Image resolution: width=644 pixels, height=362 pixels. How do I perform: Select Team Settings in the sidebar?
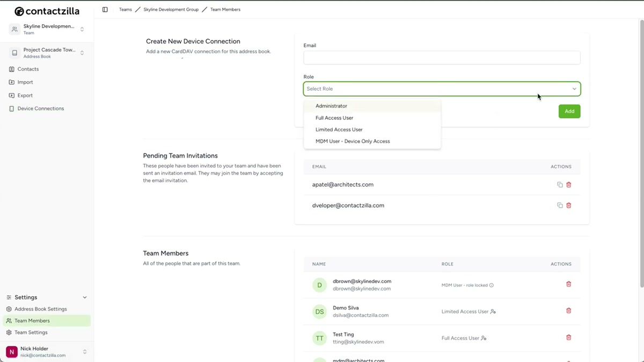tap(31, 332)
